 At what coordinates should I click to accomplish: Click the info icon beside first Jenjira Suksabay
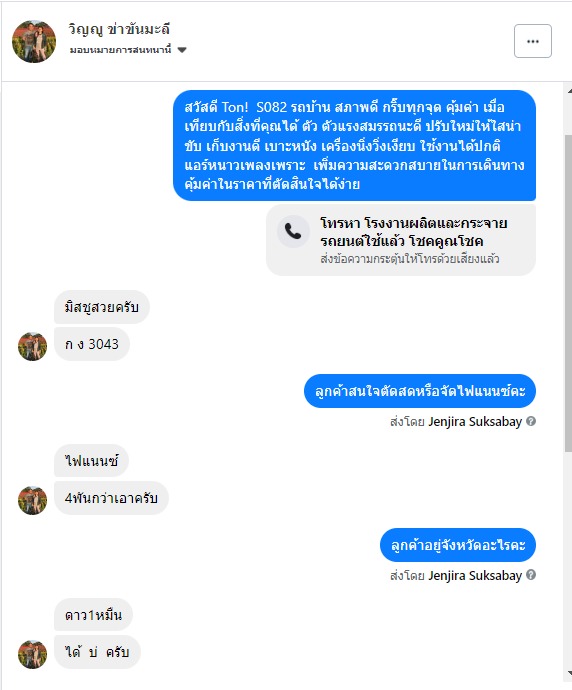pos(531,421)
